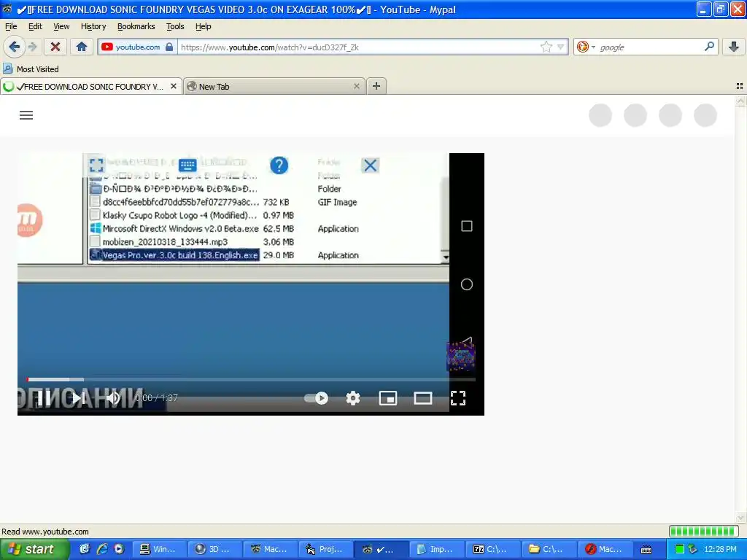Launch Internet Explorer from quick launch
The height and width of the screenshot is (560, 747).
click(102, 549)
